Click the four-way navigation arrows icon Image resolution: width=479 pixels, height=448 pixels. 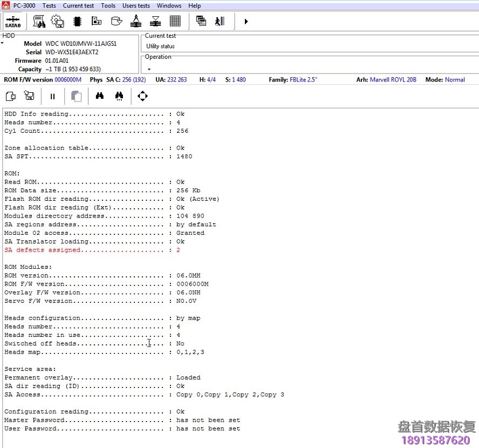(142, 96)
